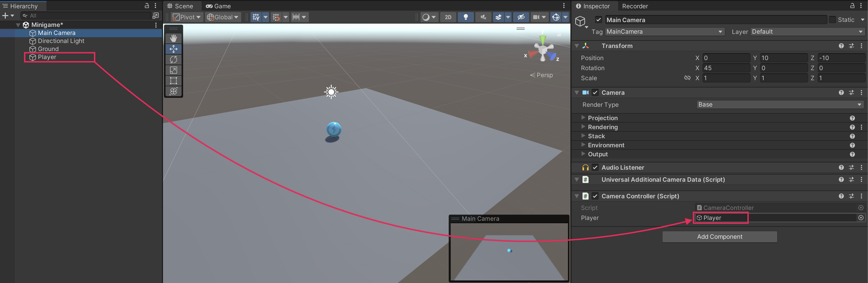Open the Tag MainCamera dropdown
Image resolution: width=868 pixels, height=283 pixels.
point(664,32)
